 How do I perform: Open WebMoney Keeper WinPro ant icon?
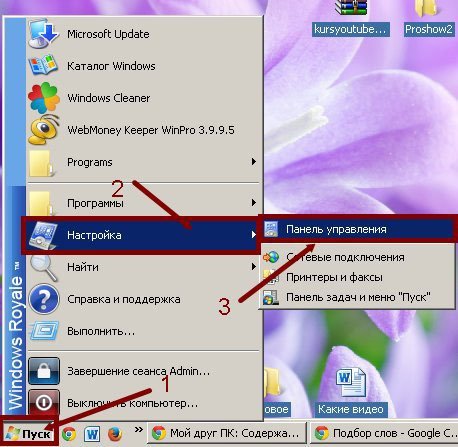44,130
